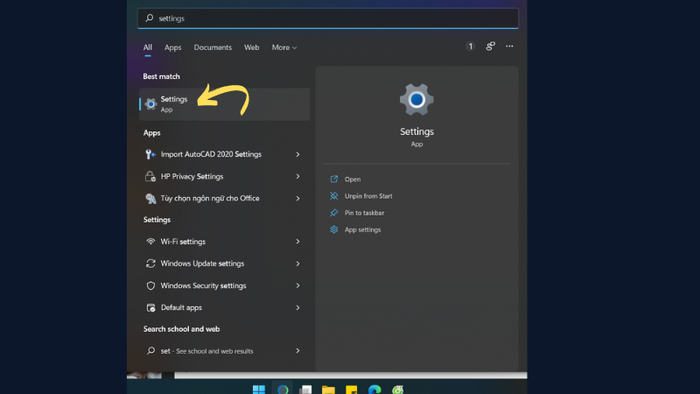This screenshot has width=700, height=394.
Task: Click the Windows Update refresh icon
Action: click(150, 263)
